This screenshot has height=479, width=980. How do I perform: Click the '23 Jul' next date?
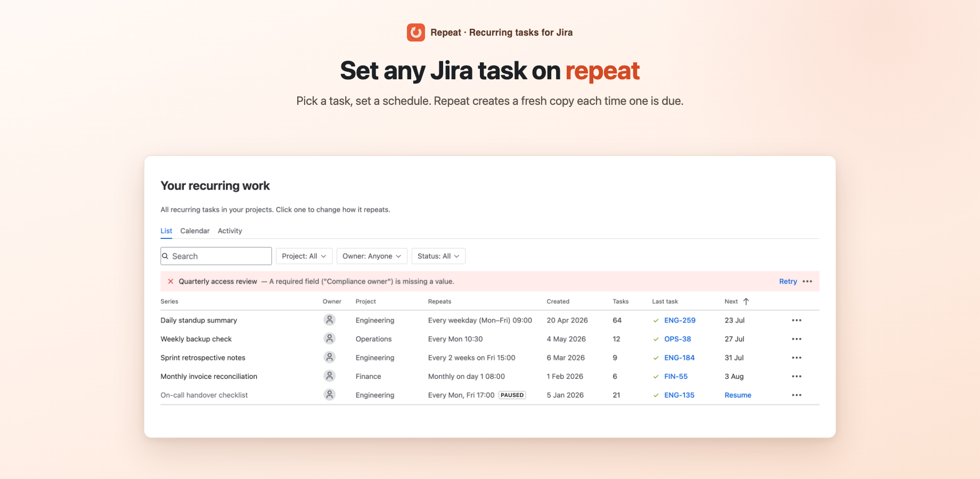tap(734, 320)
